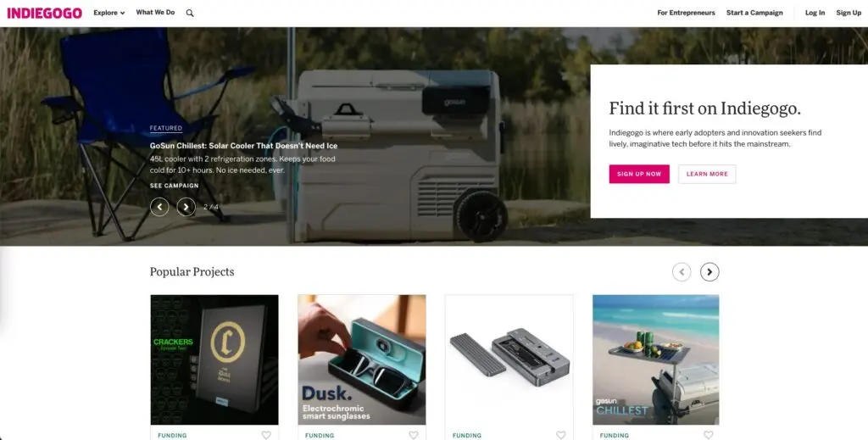Favorite the Crackers project with heart

coord(266,435)
